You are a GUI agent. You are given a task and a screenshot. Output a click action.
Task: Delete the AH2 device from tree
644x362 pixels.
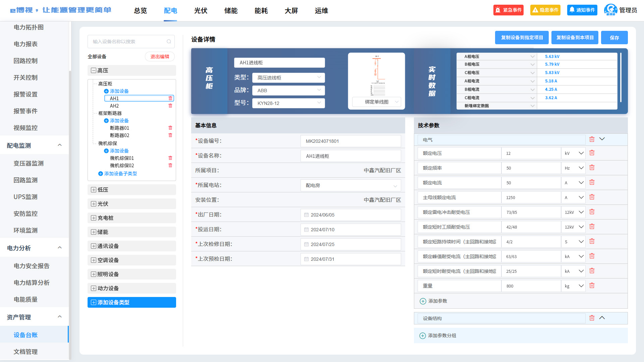(x=170, y=106)
